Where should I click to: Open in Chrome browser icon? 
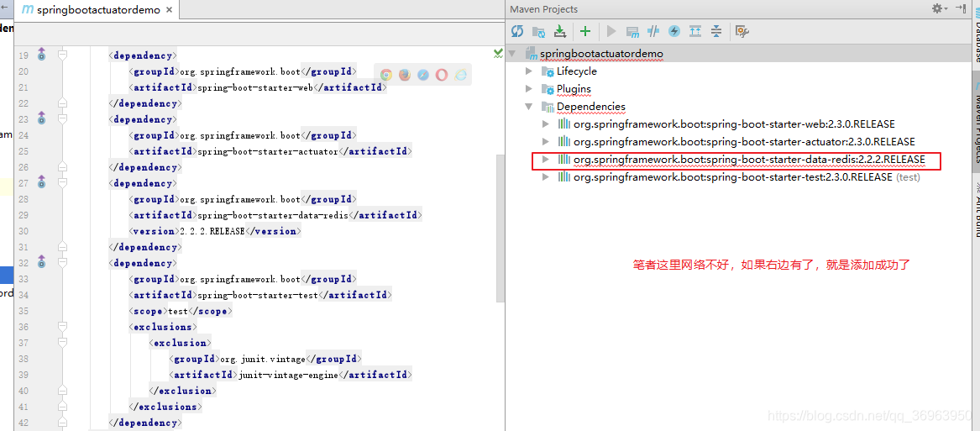click(x=386, y=75)
